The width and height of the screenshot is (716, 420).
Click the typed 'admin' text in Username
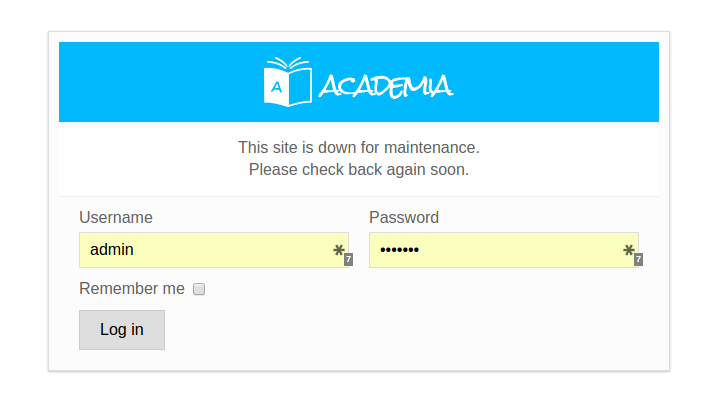[x=112, y=250]
